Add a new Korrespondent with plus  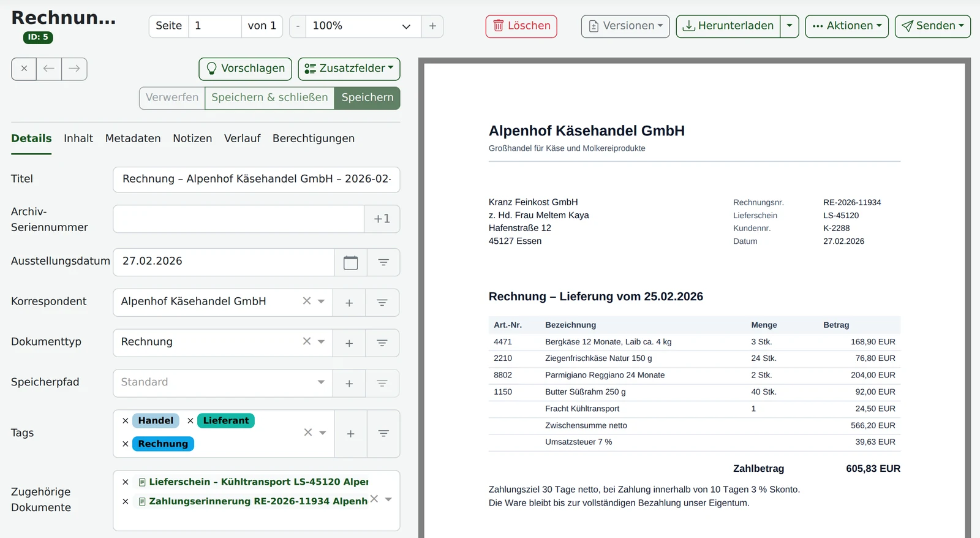tap(349, 303)
